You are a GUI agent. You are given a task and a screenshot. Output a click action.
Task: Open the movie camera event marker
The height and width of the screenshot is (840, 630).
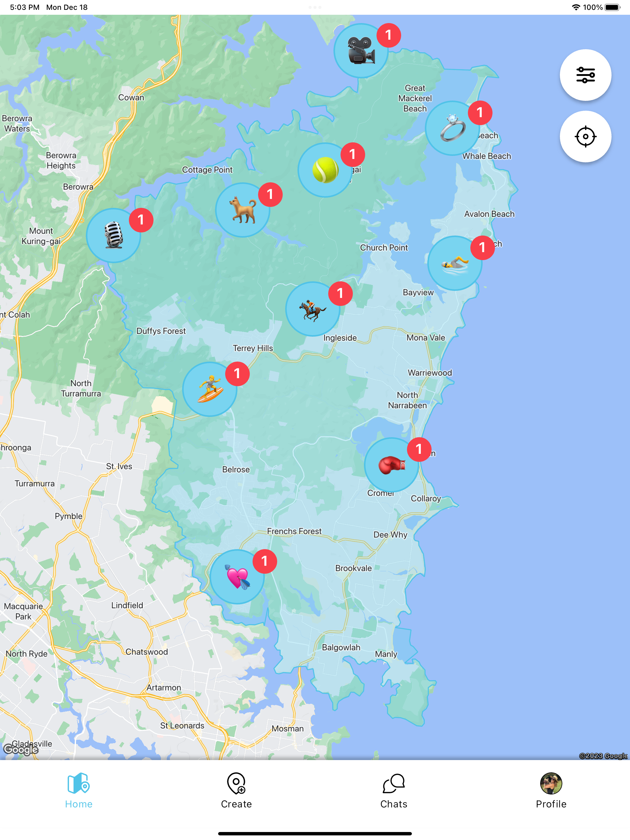point(361,51)
